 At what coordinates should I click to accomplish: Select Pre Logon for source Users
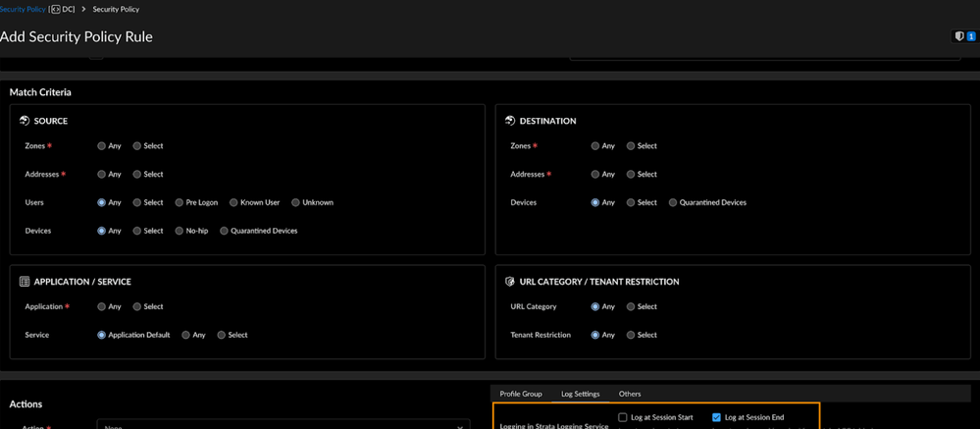pos(180,202)
